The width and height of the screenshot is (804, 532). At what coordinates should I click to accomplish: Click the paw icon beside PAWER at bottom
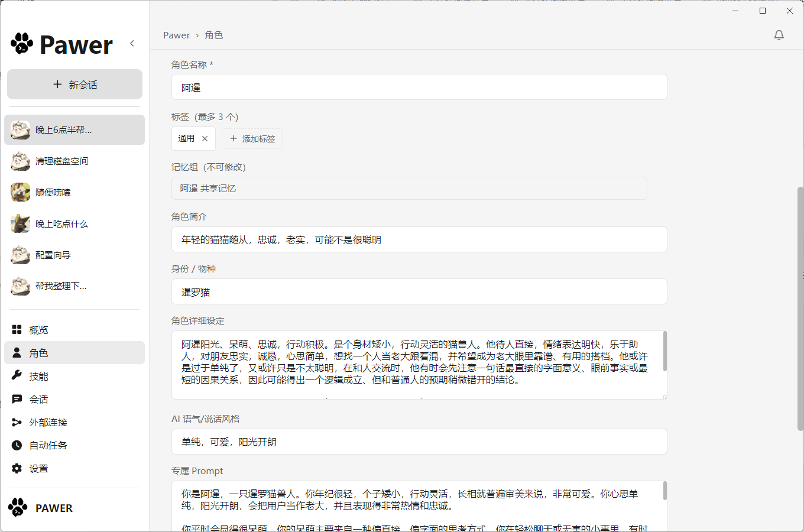click(x=18, y=507)
